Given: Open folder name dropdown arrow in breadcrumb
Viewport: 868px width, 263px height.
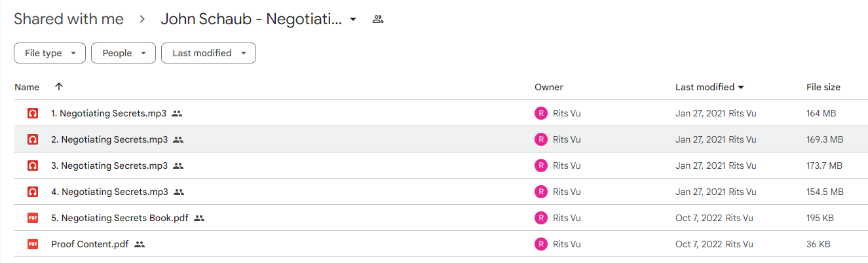Looking at the screenshot, I should [353, 20].
